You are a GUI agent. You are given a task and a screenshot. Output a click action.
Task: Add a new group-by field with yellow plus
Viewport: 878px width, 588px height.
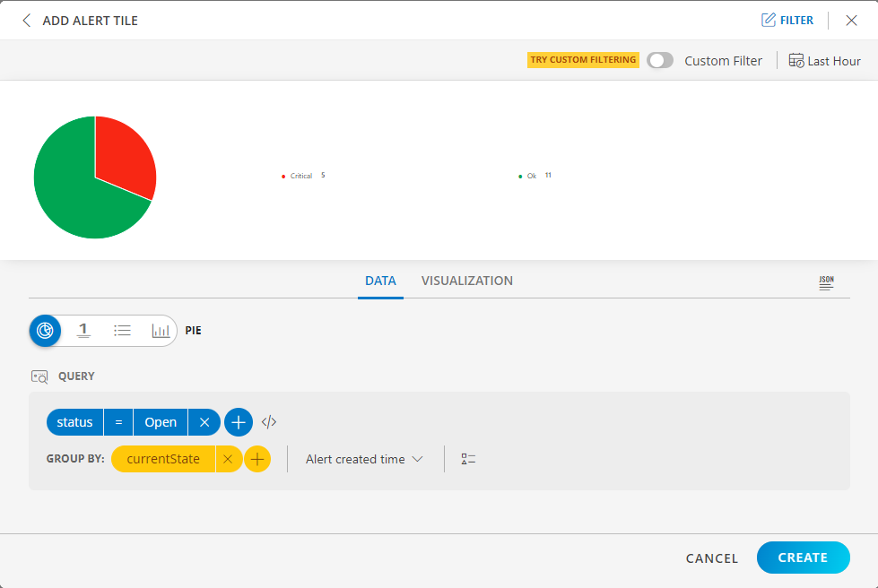[x=258, y=458]
